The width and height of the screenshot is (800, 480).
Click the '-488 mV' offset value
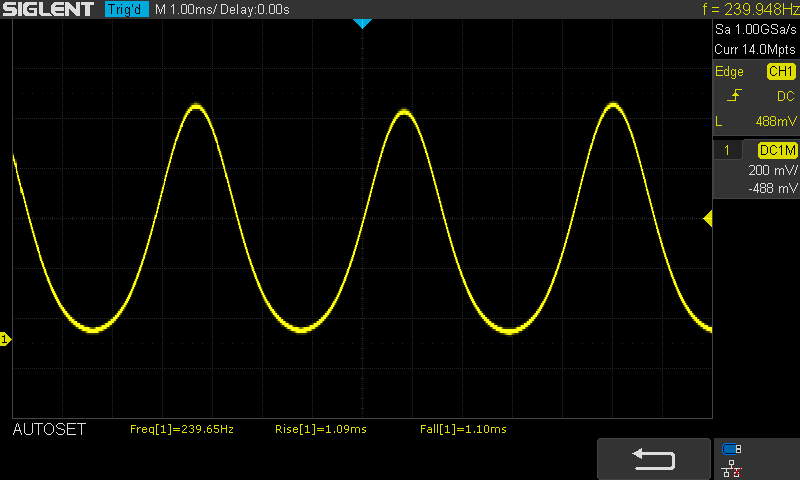pos(772,188)
